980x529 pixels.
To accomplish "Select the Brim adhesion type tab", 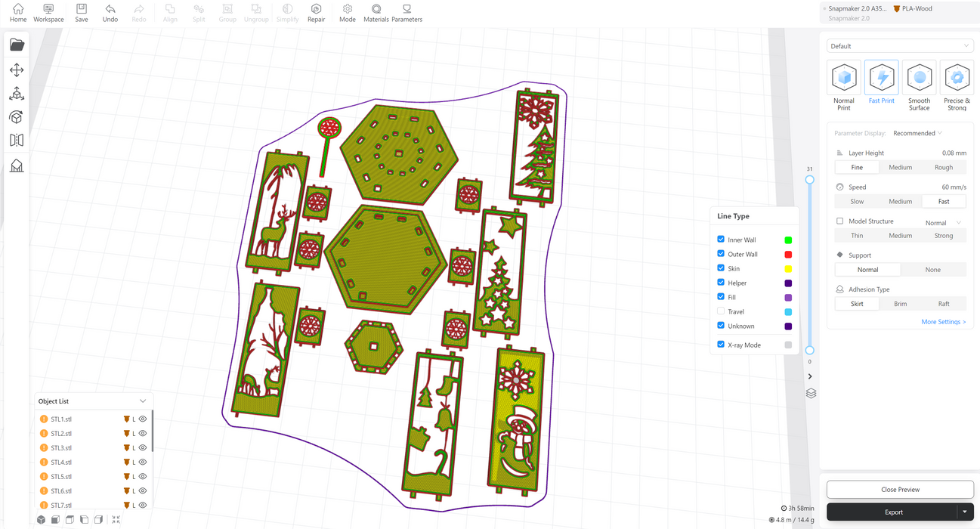I will 900,304.
